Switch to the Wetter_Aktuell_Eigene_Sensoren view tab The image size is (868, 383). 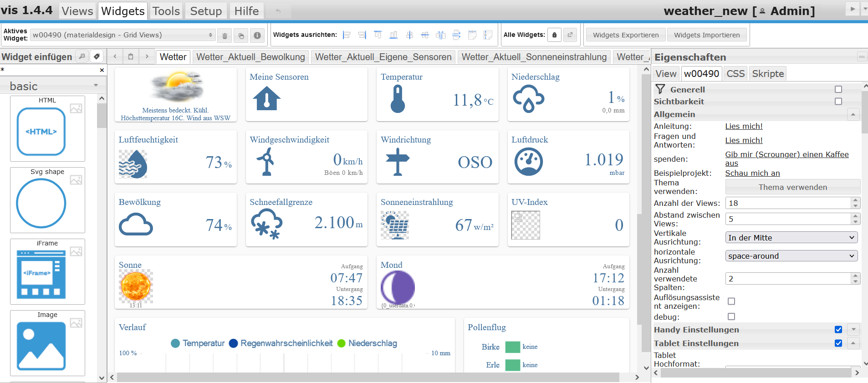pyautogui.click(x=383, y=57)
